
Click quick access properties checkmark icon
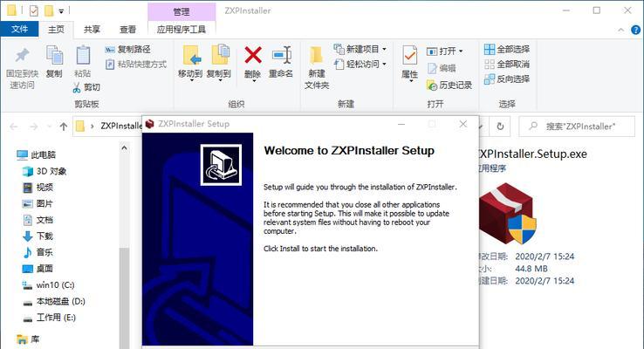click(x=34, y=10)
